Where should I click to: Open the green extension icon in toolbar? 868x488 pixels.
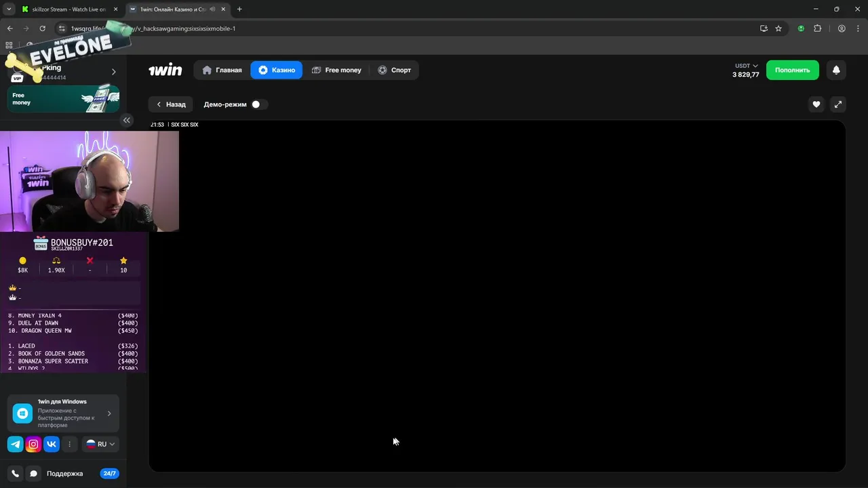(x=801, y=28)
